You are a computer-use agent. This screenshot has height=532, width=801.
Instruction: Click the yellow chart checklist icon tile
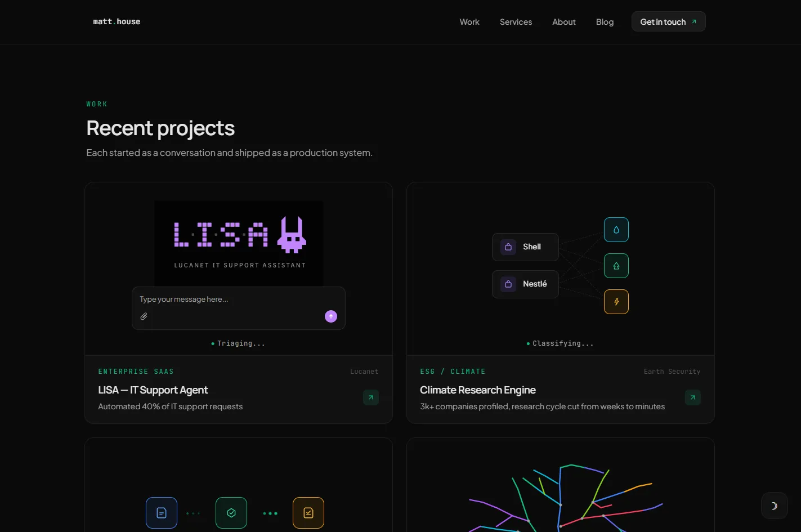pos(308,513)
